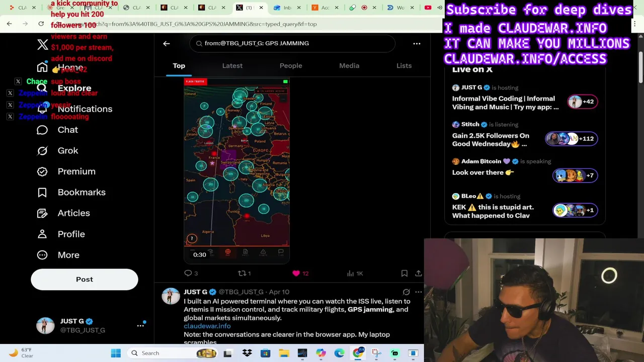This screenshot has height=362, width=644.
Task: Open the Premium icon in sidebar
Action: (x=42, y=171)
